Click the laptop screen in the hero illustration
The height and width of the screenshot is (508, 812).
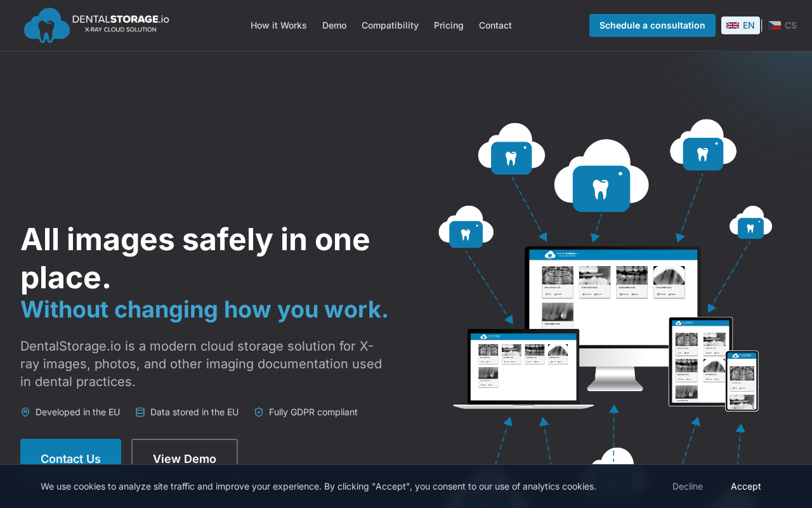coord(523,368)
